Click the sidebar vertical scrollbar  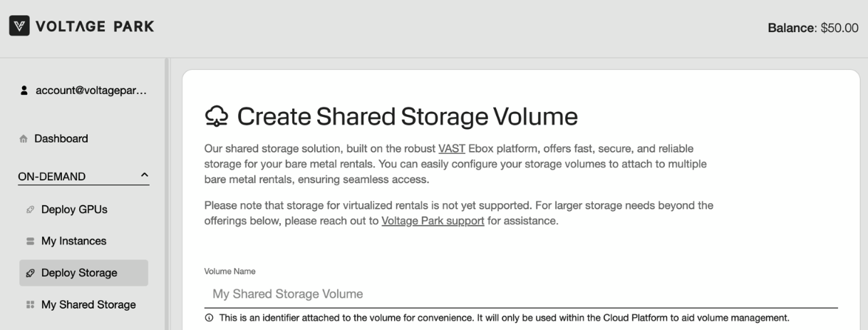coord(167,192)
